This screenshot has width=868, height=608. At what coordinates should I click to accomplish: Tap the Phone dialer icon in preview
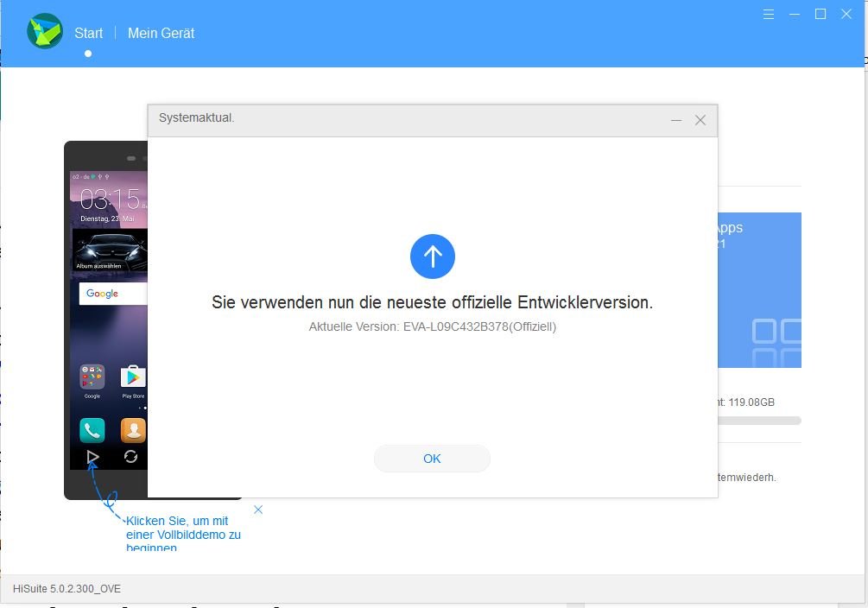click(92, 430)
